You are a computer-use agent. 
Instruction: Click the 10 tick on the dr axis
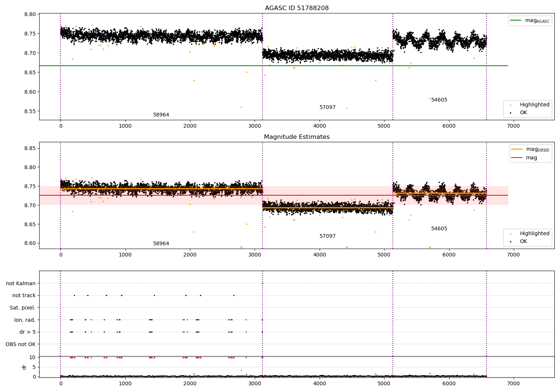point(32,358)
